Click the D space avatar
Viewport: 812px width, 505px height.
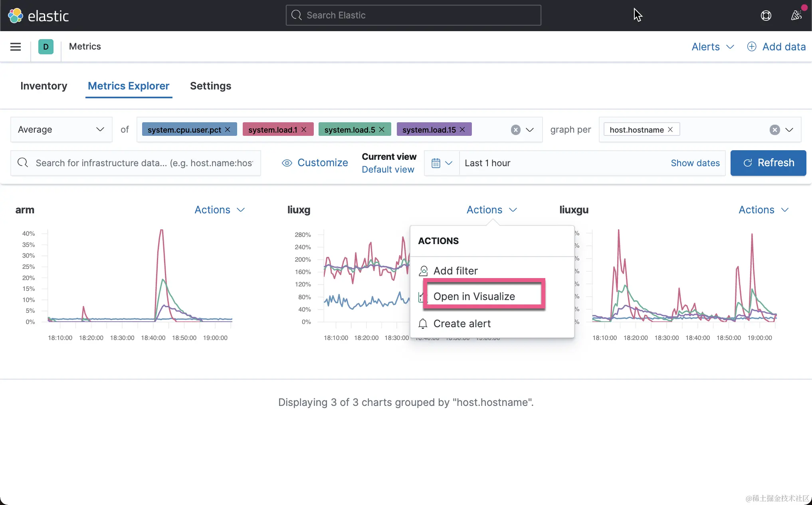tap(46, 47)
